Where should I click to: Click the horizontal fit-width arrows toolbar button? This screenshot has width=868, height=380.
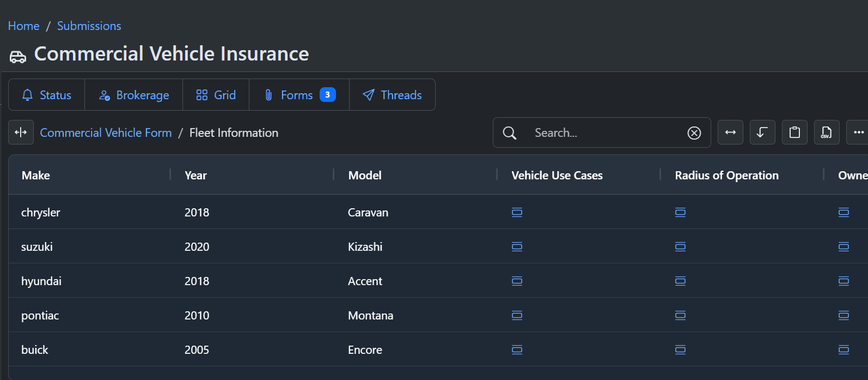pyautogui.click(x=730, y=132)
